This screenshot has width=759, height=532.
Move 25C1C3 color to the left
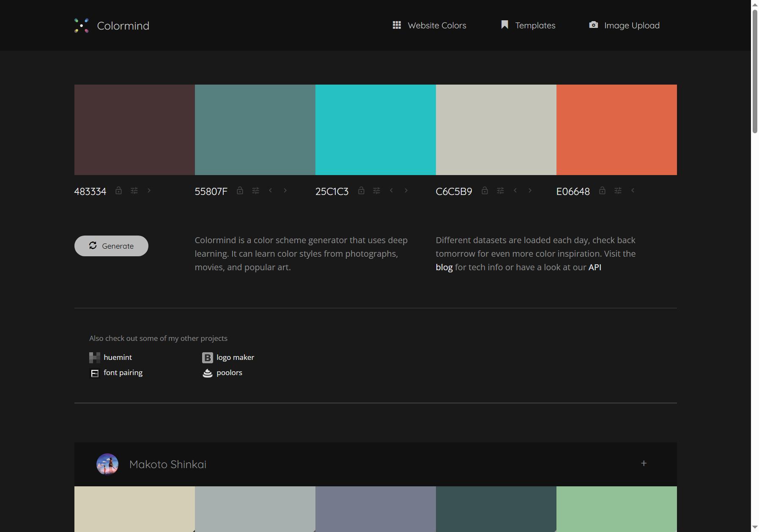coord(392,190)
